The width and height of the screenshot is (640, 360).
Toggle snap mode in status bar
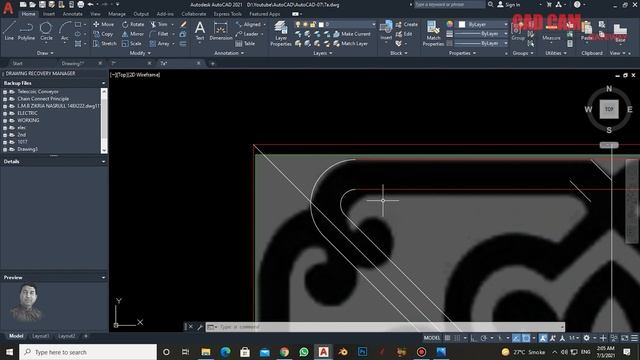coord(457,338)
